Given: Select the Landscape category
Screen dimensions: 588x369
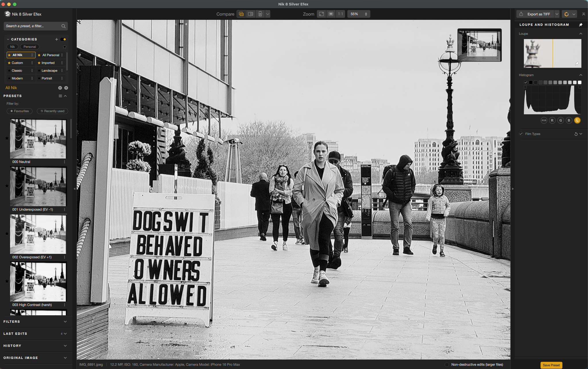Looking at the screenshot, I should click(49, 71).
